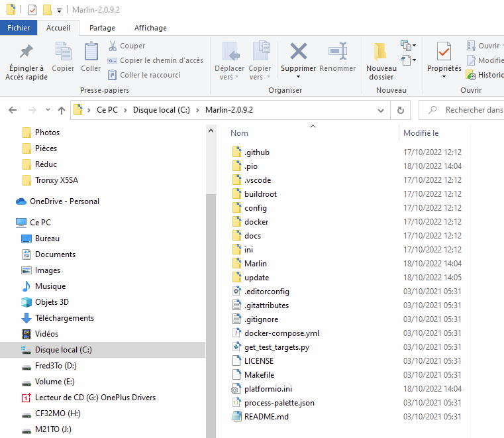Select the buildroot folder
The image size is (504, 438).
pyautogui.click(x=260, y=194)
